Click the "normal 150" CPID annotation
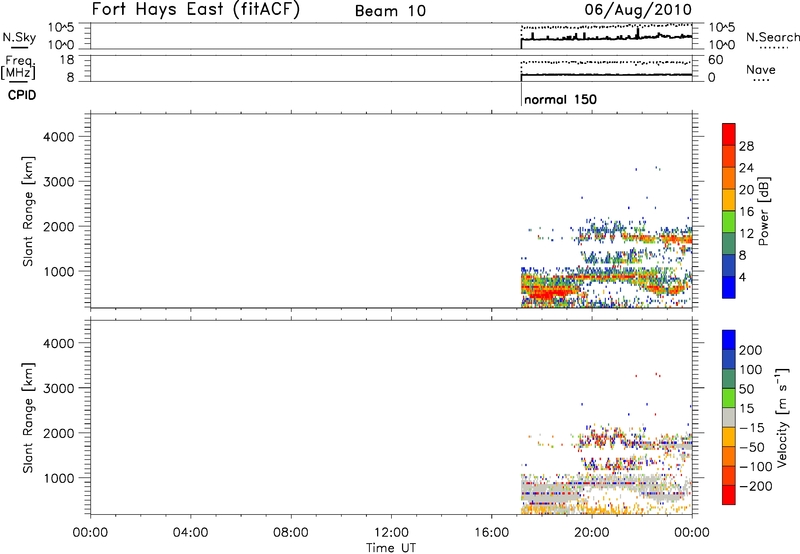 pos(560,99)
